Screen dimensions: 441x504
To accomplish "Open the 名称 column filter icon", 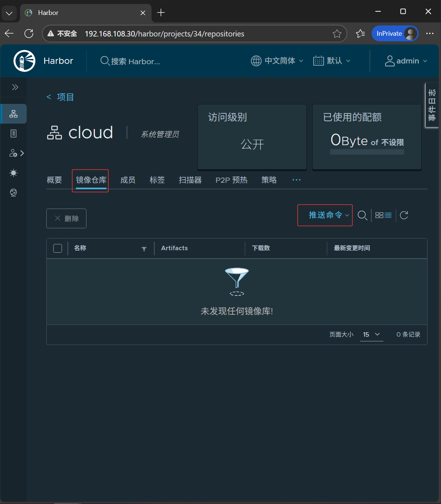I will (x=144, y=249).
